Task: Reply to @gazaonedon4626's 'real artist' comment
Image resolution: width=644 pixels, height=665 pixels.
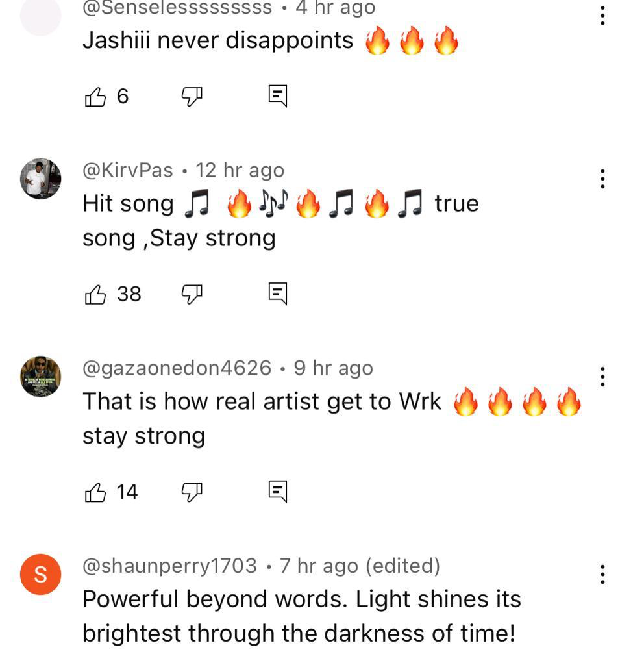Action: click(278, 492)
